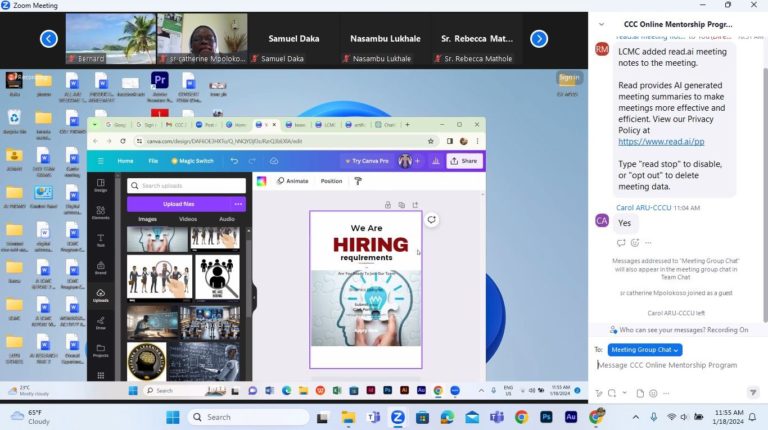The height and width of the screenshot is (430, 768).
Task: Click the Animate button in Canva
Action: (292, 181)
